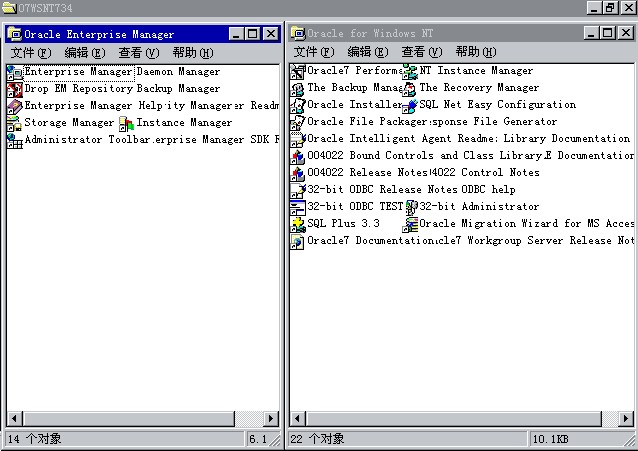Open the Enterprise Manager icon
The width and height of the screenshot is (638, 451).
(15, 72)
